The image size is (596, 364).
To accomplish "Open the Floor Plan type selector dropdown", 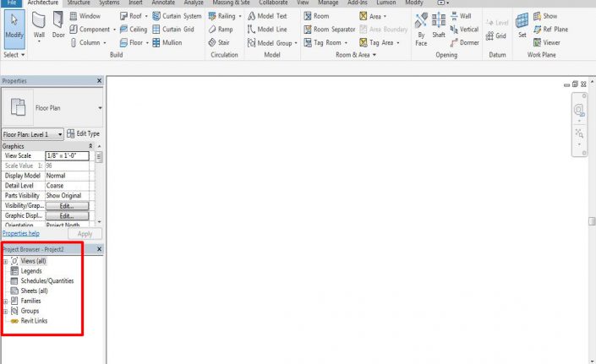I will [100, 108].
